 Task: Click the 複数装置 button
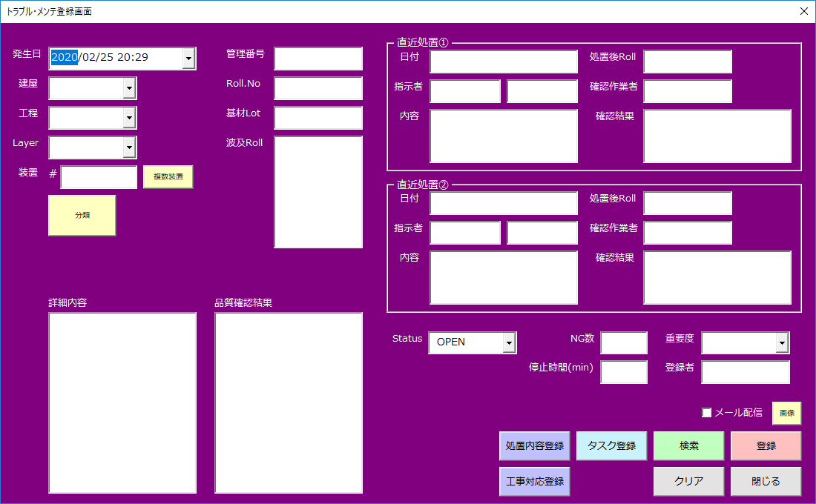(x=168, y=177)
